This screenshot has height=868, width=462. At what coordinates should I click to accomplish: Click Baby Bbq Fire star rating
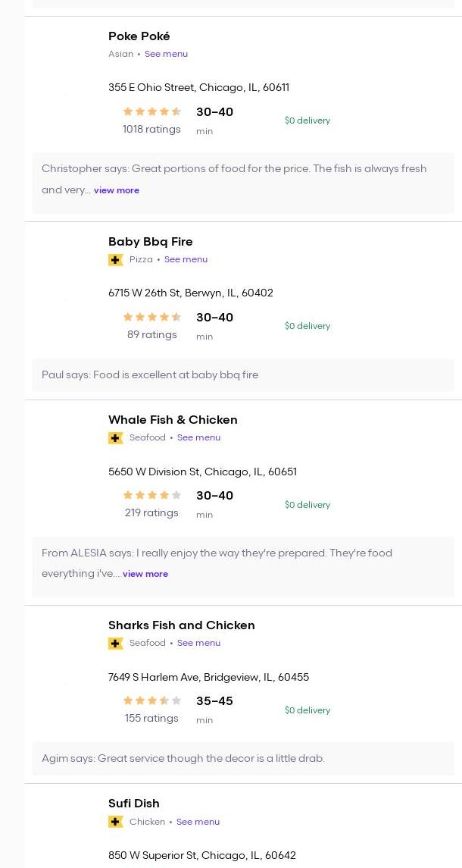(152, 317)
